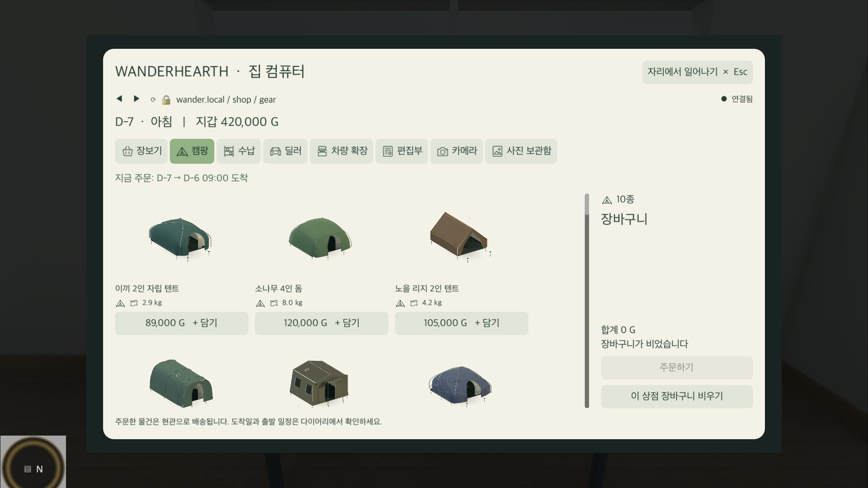Click the 지갑 420,000 G wallet text
Screen dimensions: 868x488
[x=237, y=122]
